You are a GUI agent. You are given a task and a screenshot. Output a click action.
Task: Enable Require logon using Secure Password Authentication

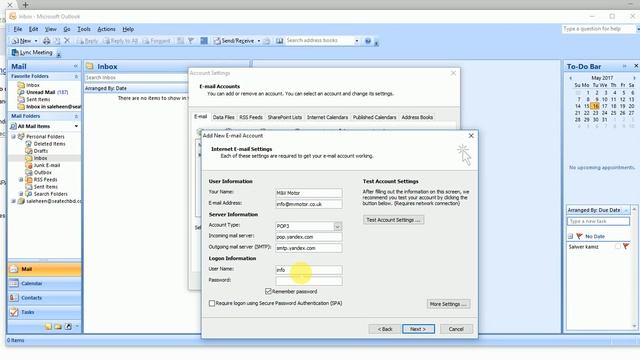pyautogui.click(x=212, y=303)
